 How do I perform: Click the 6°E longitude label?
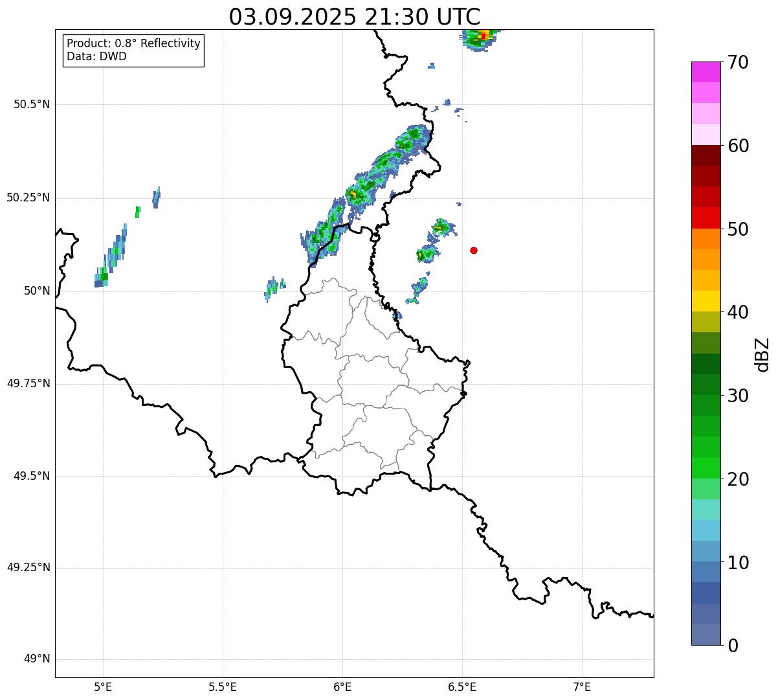342,687
